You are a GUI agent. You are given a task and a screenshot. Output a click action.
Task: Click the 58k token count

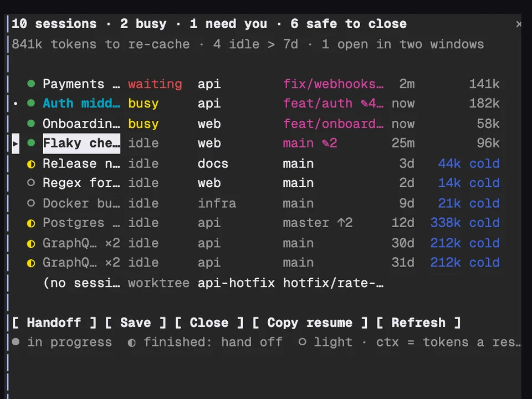pyautogui.click(x=488, y=124)
